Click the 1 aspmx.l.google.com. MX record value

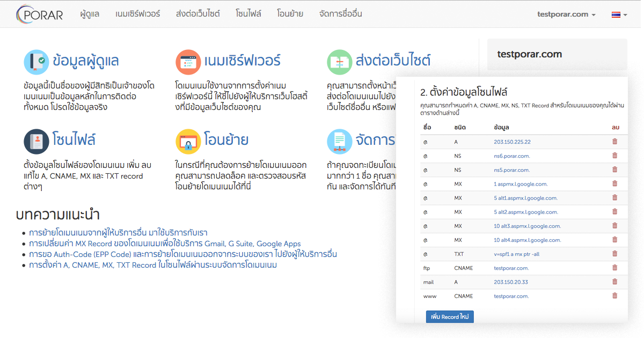(x=525, y=184)
